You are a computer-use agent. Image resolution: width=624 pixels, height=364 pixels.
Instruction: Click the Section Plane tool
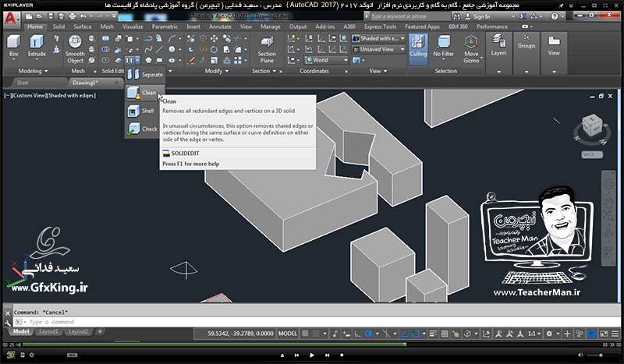267,49
